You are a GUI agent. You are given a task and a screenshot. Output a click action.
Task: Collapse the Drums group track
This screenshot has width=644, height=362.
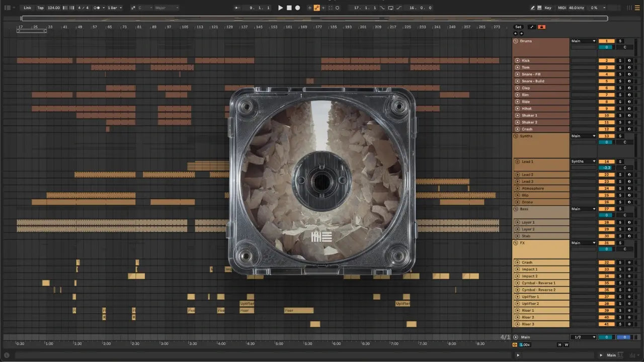click(x=516, y=41)
